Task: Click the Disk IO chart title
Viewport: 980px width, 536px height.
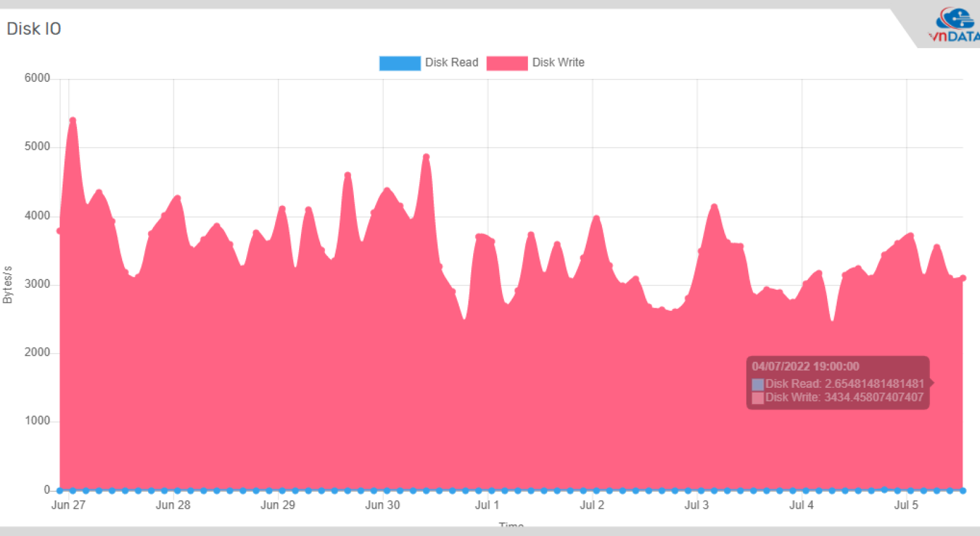Action: (34, 29)
